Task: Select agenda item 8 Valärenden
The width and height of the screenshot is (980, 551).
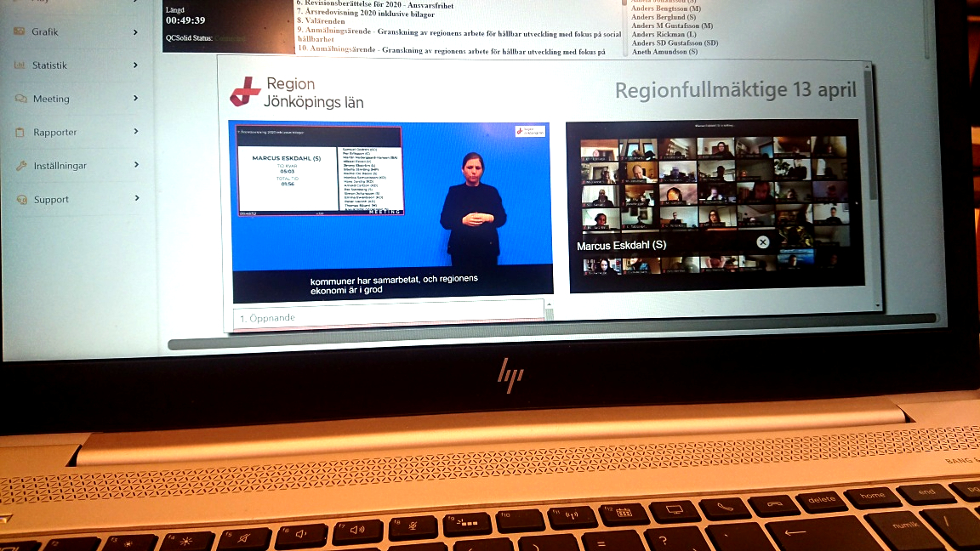Action: point(321,21)
